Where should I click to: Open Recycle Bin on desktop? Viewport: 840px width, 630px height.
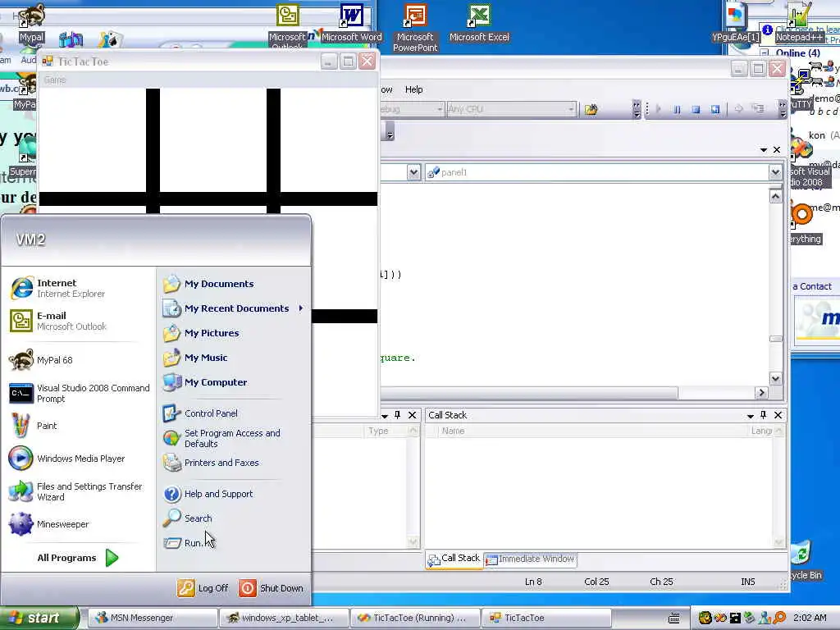(x=805, y=561)
